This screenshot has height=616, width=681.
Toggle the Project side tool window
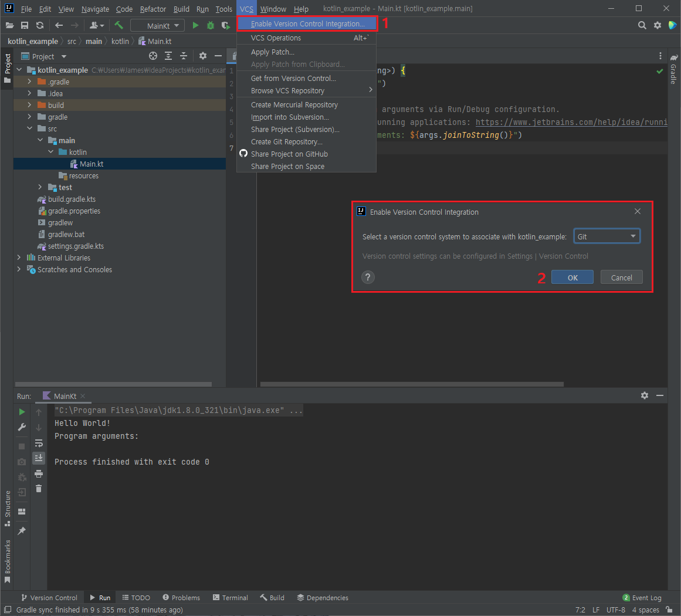click(8, 69)
